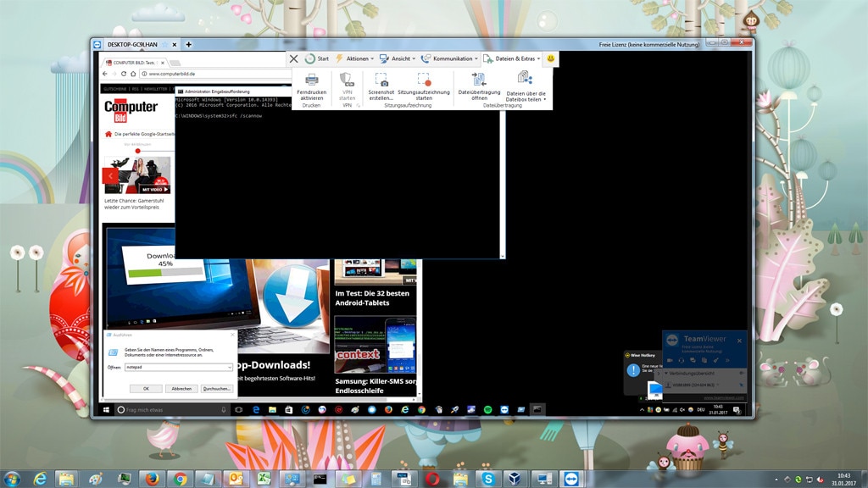This screenshot has height=488, width=868.
Task: Click the smiley feedback icon
Action: (551, 58)
